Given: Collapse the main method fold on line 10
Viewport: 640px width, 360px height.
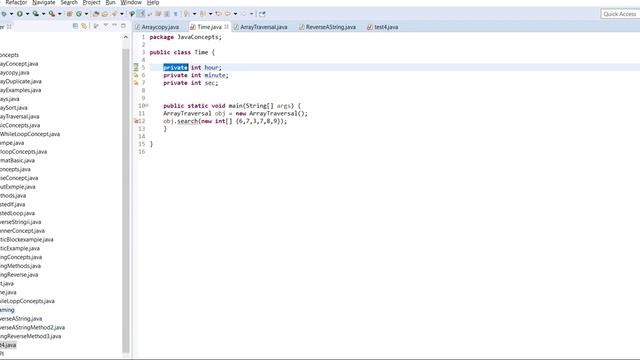Looking at the screenshot, I should 147,106.
